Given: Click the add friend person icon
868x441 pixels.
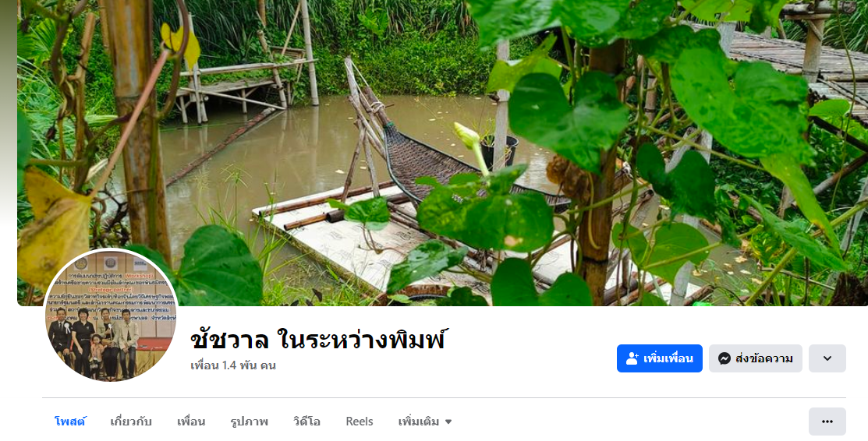Looking at the screenshot, I should 632,358.
